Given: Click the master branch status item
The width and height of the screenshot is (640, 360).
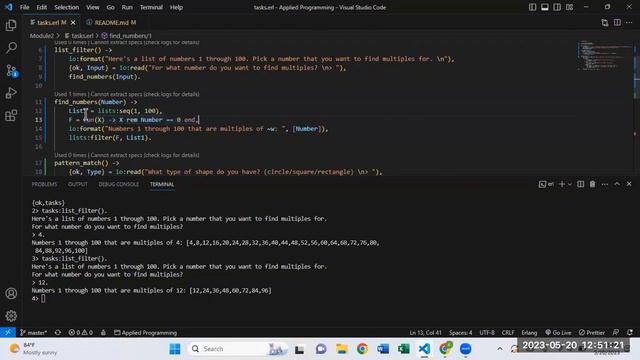Looking at the screenshot, I should pyautogui.click(x=33, y=332).
